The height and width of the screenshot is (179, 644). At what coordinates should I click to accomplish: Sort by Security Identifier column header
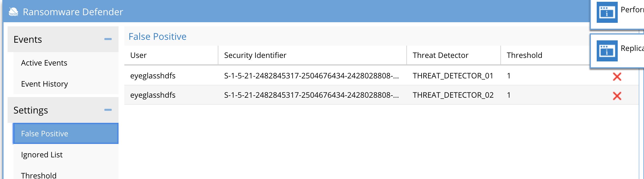[x=255, y=55]
